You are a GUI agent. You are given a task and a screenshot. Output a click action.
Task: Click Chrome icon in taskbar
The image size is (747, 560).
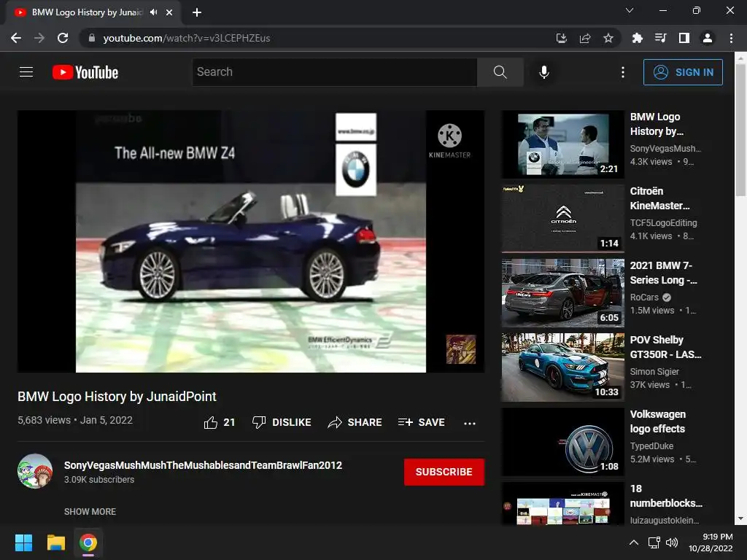tap(88, 542)
